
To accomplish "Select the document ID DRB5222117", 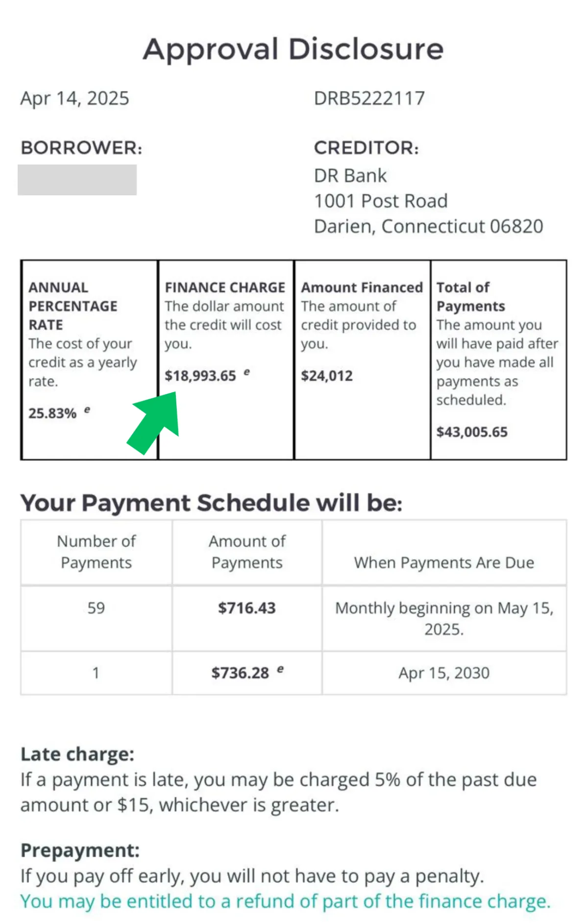I will click(x=369, y=98).
